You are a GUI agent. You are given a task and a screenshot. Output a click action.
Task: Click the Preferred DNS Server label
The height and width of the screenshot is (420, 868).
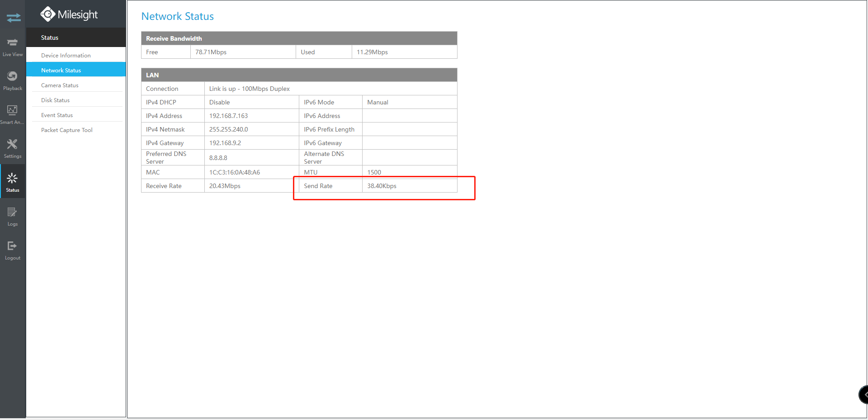(166, 158)
